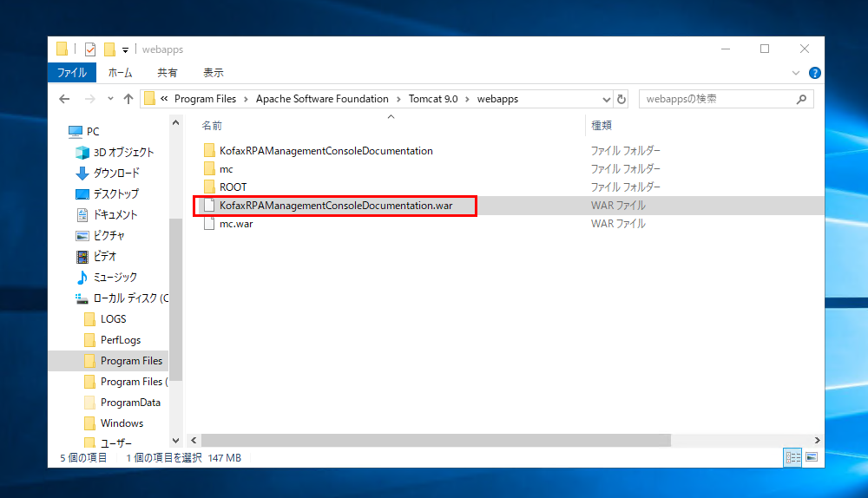Open the Customize Quick Access Toolbar dropdown

pos(126,50)
